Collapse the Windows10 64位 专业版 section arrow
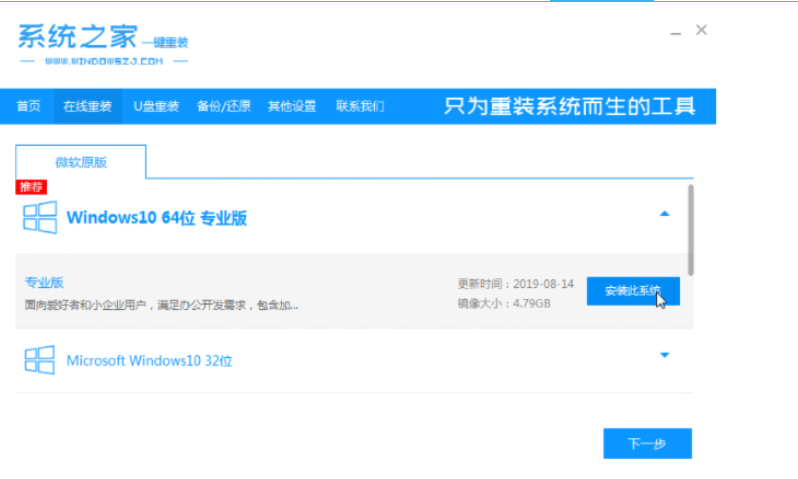Viewport: 798px width, 479px height. 665,214
